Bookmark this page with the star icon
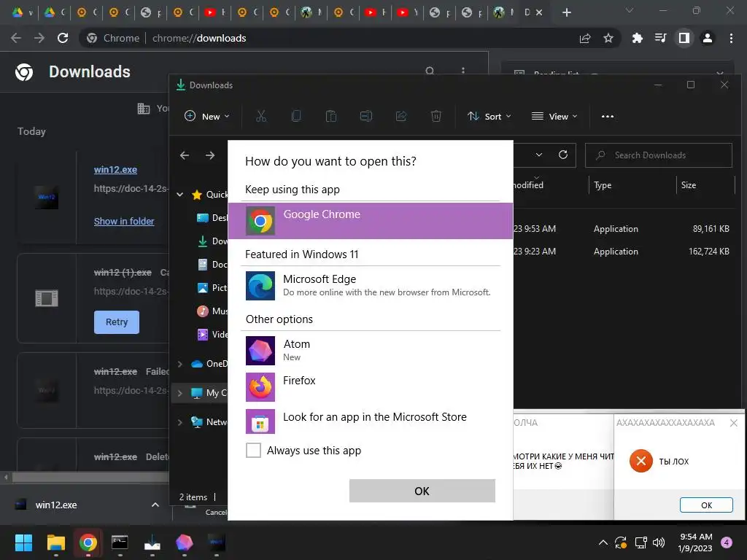 pos(608,38)
